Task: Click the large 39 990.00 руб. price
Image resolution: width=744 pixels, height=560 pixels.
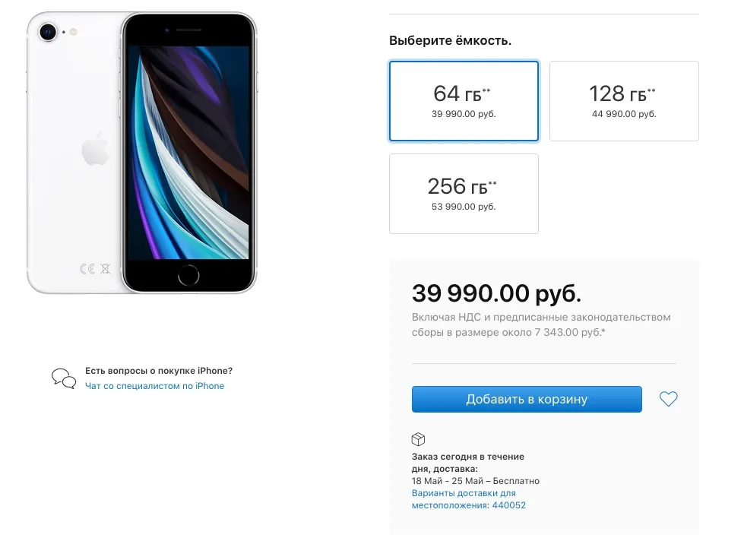Action: [496, 293]
